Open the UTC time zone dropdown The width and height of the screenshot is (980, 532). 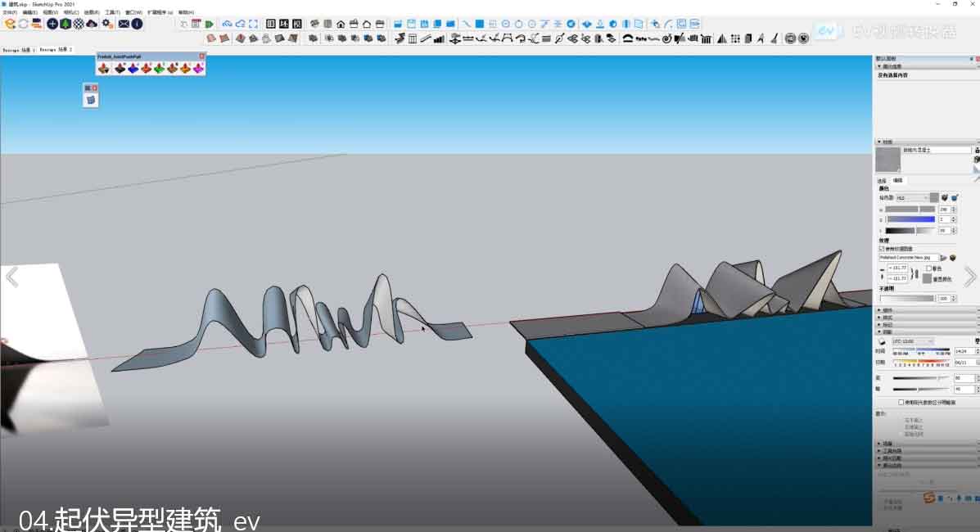point(913,341)
